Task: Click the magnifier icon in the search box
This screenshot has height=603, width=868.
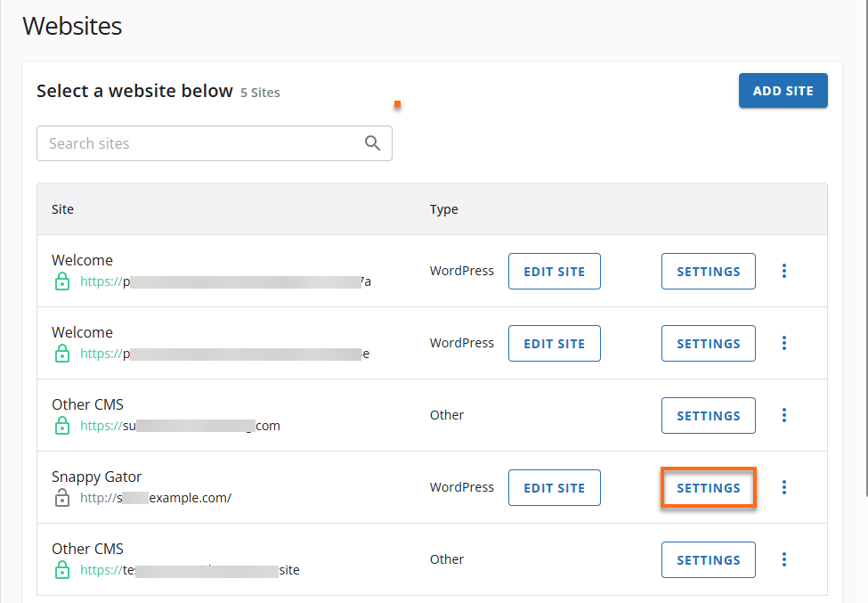Action: coord(372,143)
